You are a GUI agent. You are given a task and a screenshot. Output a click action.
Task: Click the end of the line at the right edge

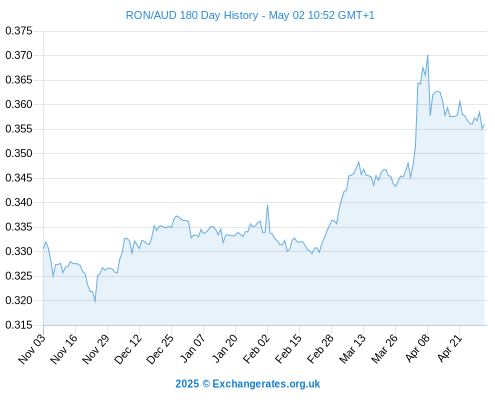[x=484, y=125]
